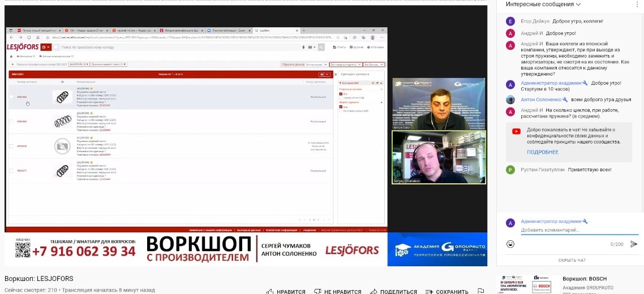The width and height of the screenshot is (644, 294).
Task: Go forward in the streamed browser
Action: click(19, 37)
